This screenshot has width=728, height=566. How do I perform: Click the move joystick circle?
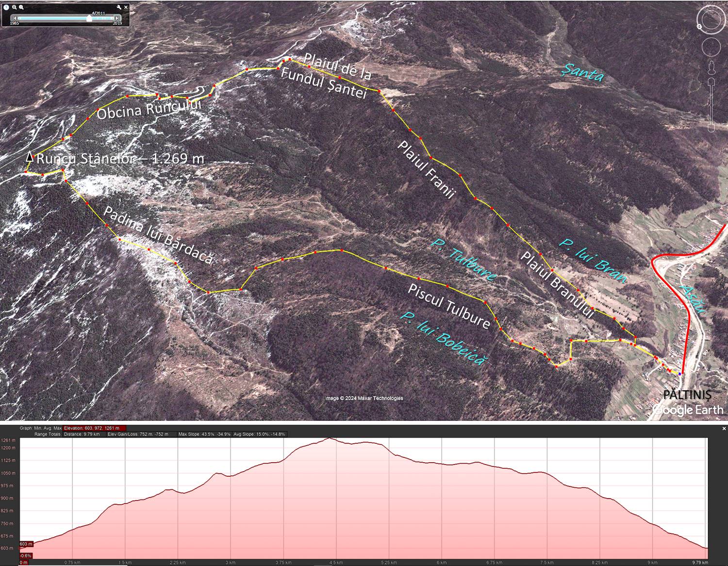[711, 47]
